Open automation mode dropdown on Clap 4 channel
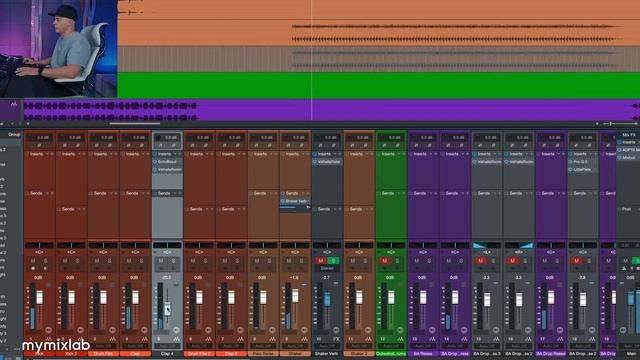 point(167,346)
